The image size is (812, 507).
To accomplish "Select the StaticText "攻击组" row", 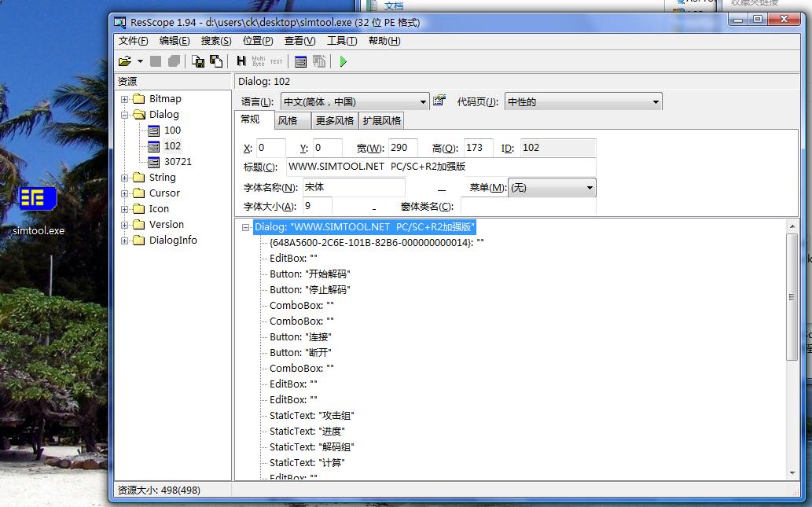I will (x=312, y=416).
